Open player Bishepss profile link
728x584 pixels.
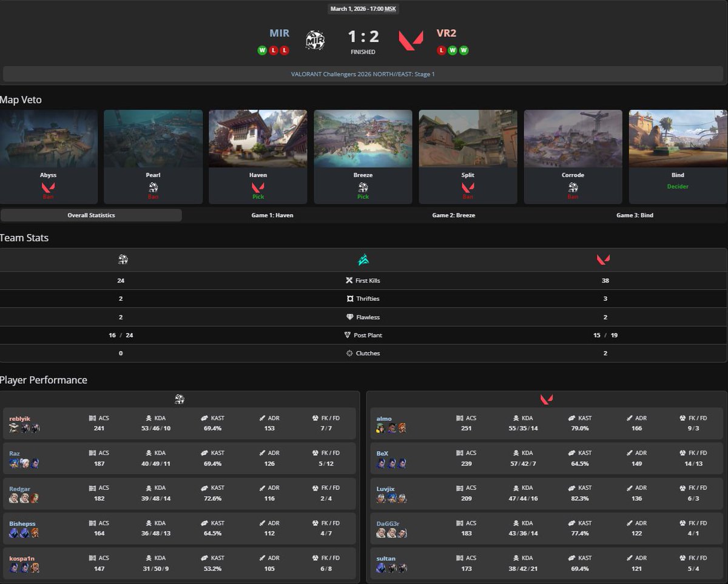click(22, 523)
